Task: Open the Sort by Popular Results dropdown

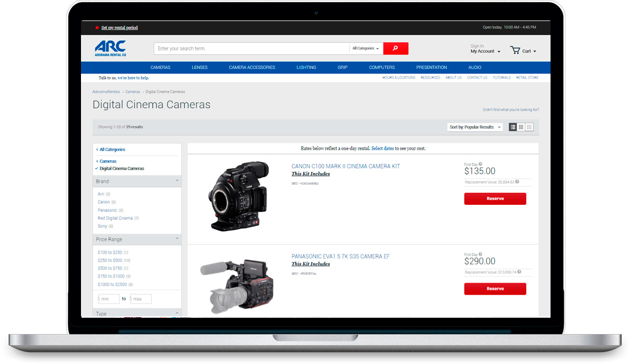Action: pyautogui.click(x=475, y=127)
